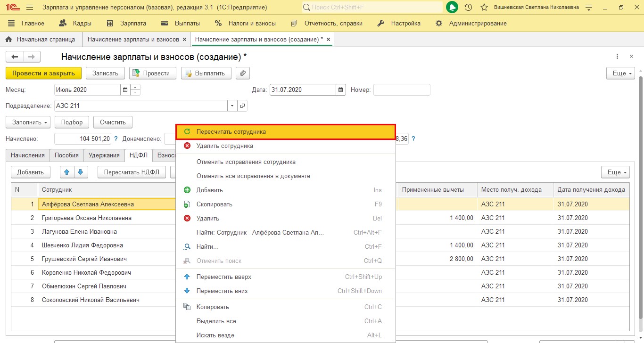Choose Найти... in the context menu
Viewport: 644px width, 343px height.
(285, 247)
